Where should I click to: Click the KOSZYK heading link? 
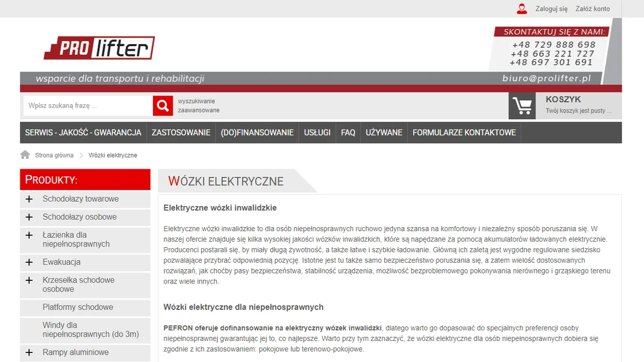(563, 99)
